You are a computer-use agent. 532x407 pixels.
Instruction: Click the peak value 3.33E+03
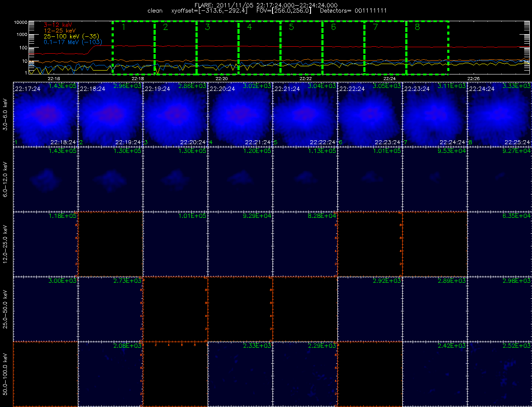[x=517, y=86]
